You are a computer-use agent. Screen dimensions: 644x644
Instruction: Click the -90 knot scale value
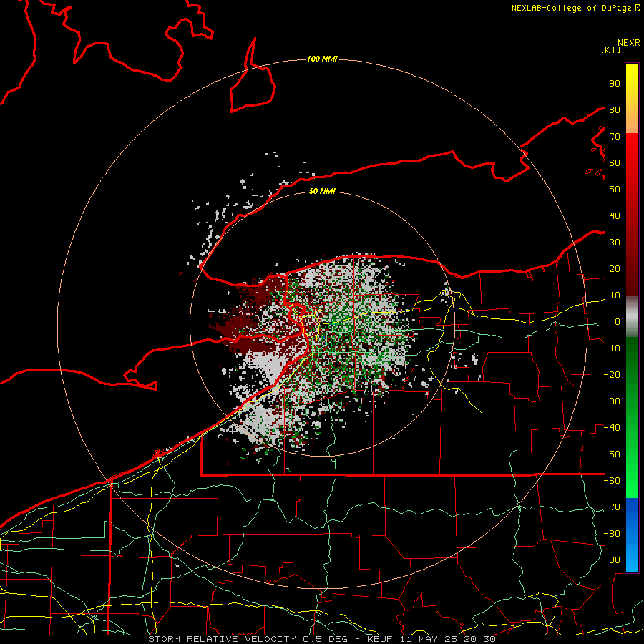[x=612, y=560]
